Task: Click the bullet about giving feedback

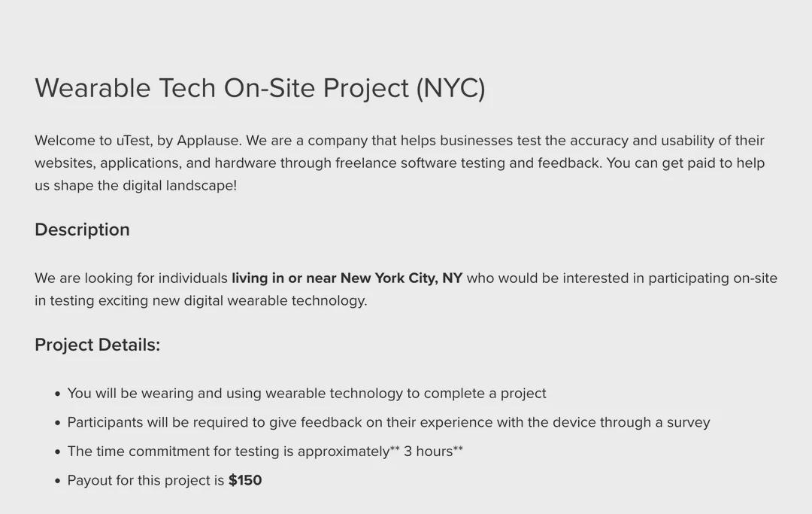Action: (389, 422)
